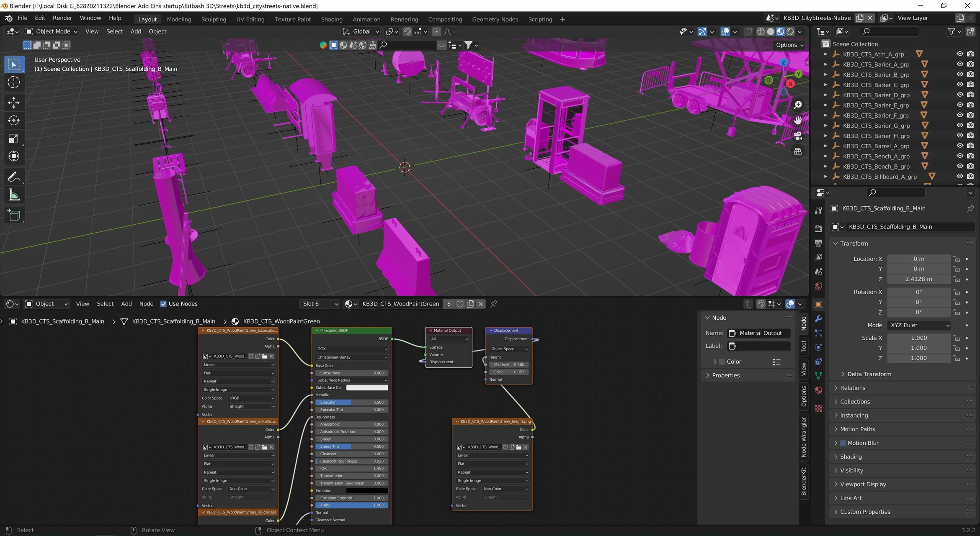Adjust the Specular slider on Principled BSDF
The height and width of the screenshot is (536, 980).
pos(351,402)
